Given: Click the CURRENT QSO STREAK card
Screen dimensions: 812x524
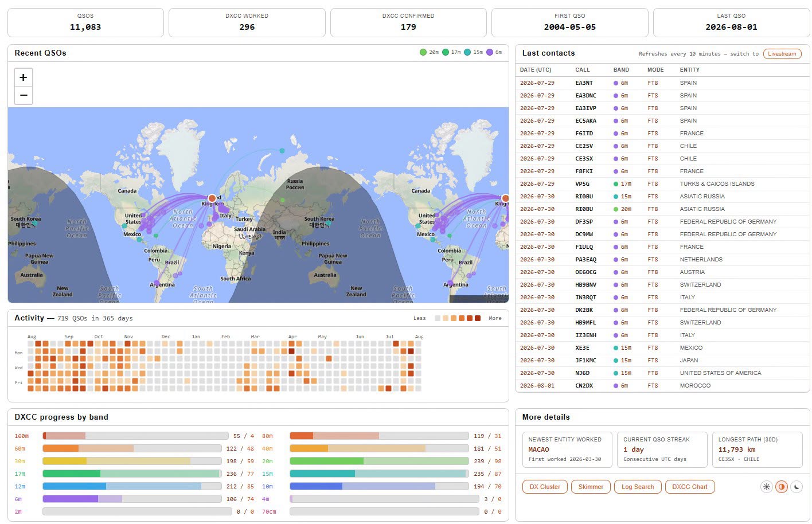Looking at the screenshot, I should click(662, 449).
